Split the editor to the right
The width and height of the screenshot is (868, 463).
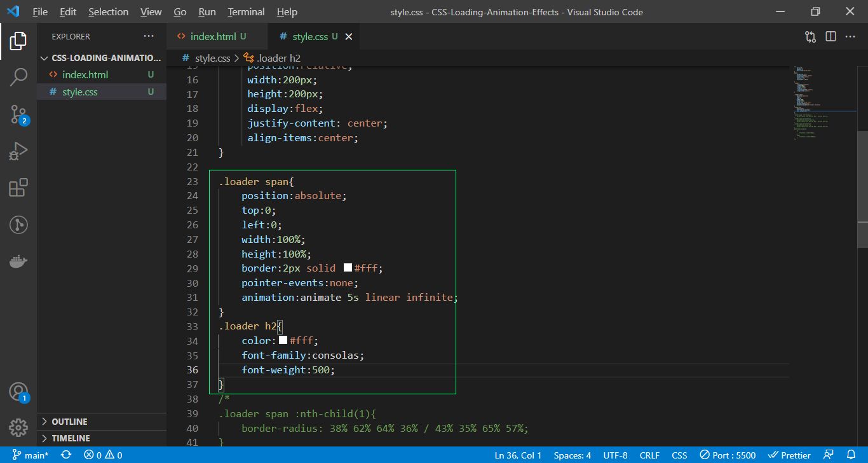(831, 36)
